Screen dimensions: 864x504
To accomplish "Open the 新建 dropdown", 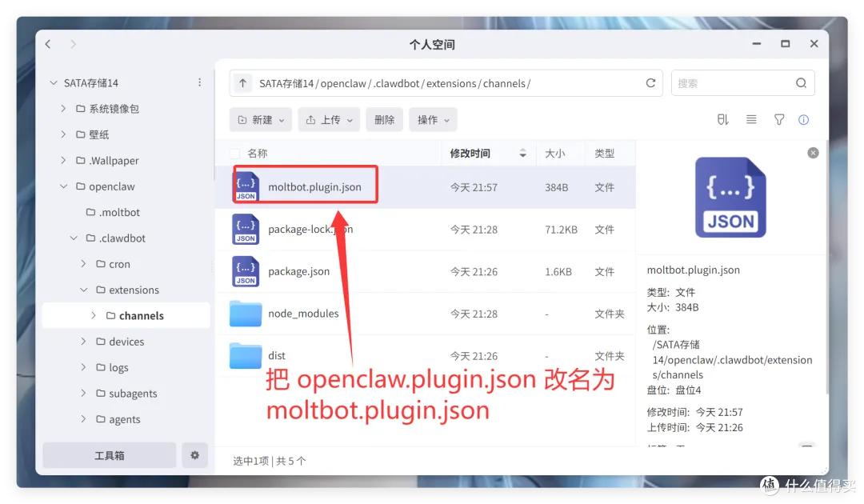I will (x=261, y=119).
